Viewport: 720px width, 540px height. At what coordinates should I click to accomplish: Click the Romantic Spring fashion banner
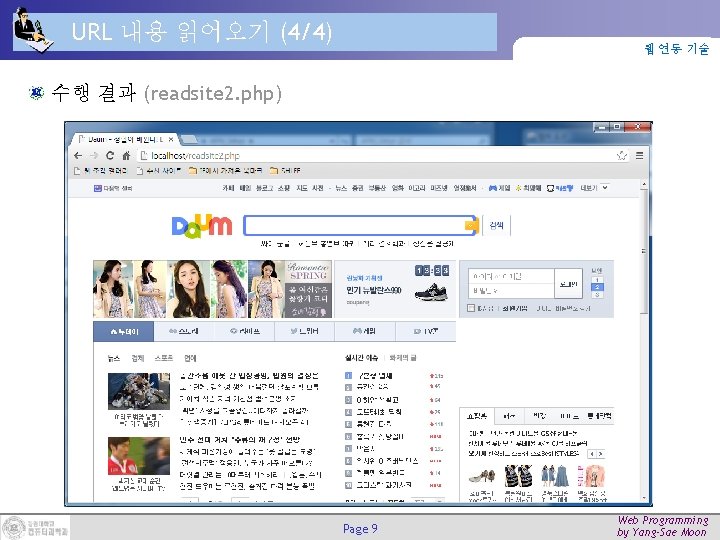[x=213, y=289]
